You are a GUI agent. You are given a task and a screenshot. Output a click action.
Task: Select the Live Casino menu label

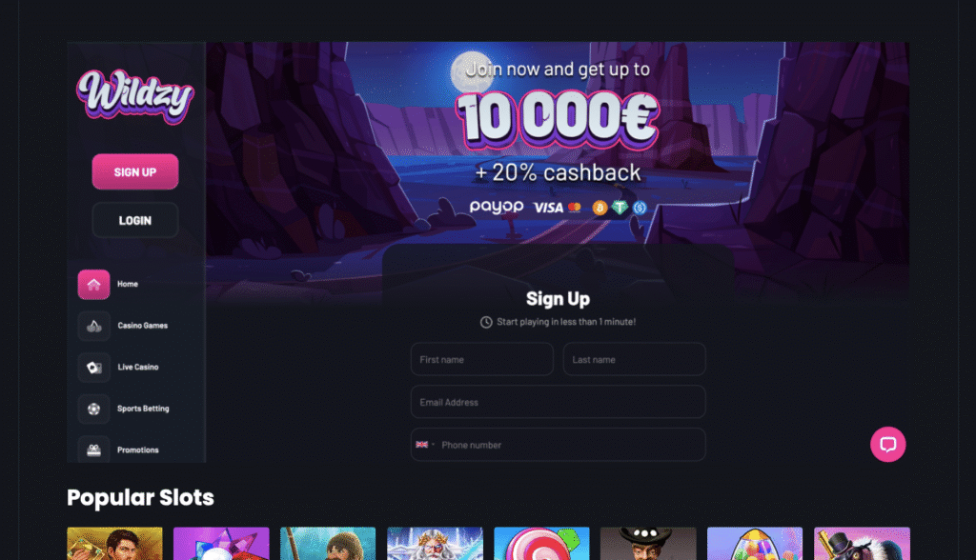138,367
